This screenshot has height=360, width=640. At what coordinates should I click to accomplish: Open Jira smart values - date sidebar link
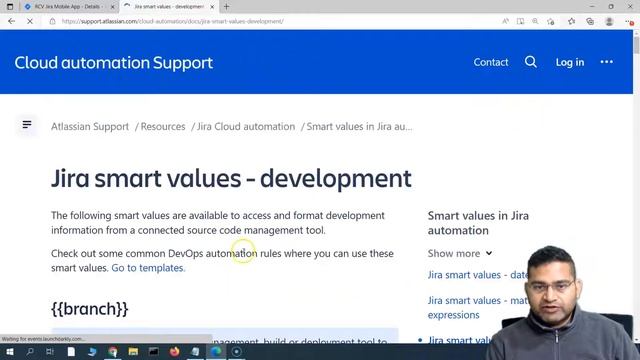tap(478, 275)
